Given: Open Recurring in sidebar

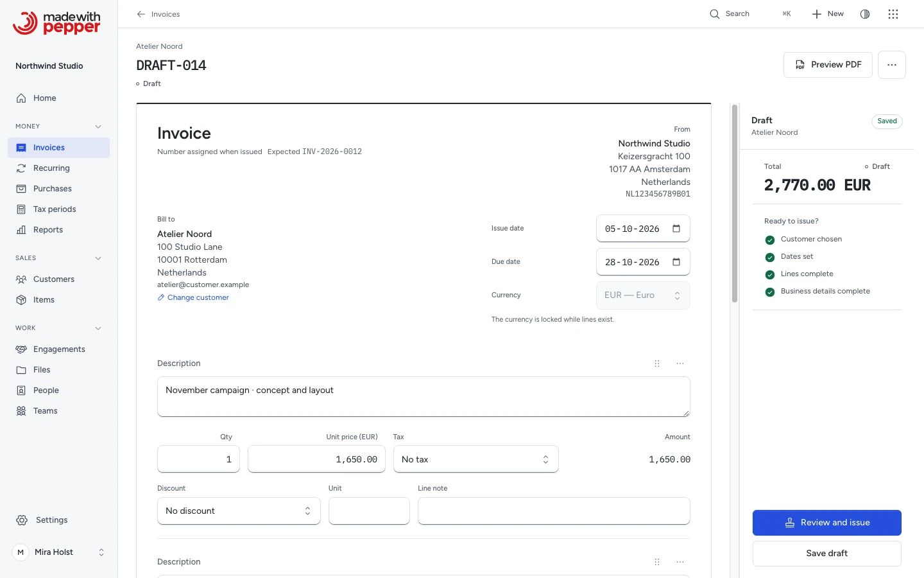Looking at the screenshot, I should [59, 168].
